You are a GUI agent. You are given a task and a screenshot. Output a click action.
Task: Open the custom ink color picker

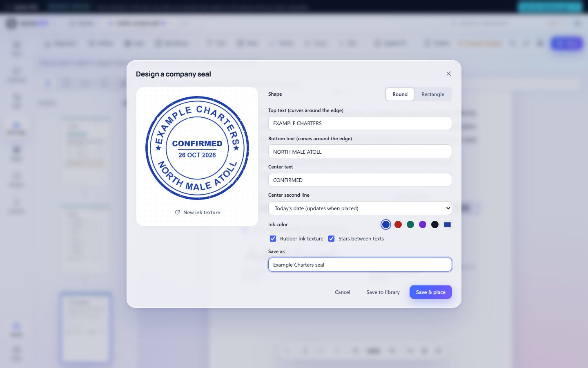point(447,224)
